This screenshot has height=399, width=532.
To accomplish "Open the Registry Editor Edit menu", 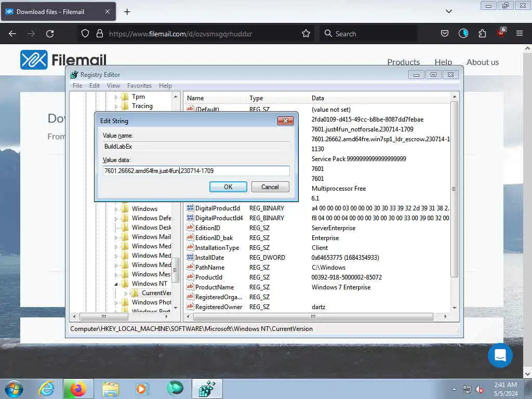I will tap(95, 86).
